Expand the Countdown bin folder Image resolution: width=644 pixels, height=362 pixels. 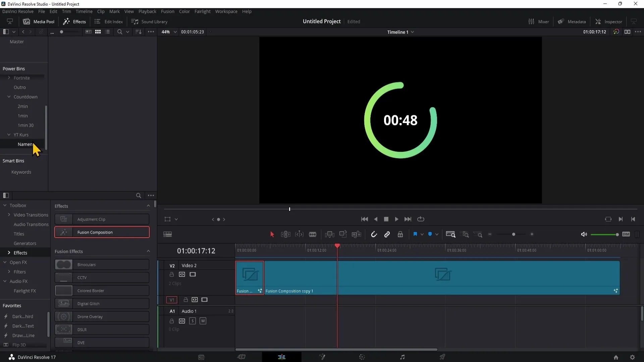9,96
